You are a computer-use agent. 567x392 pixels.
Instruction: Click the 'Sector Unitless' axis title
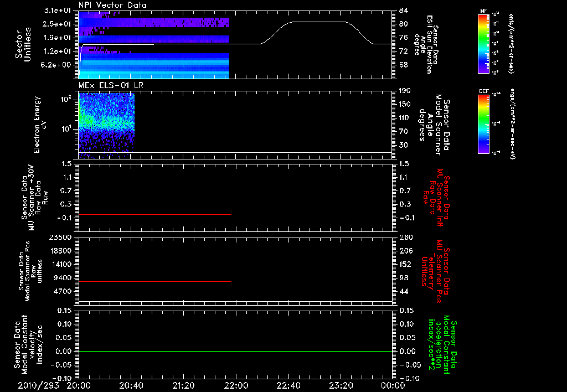click(x=23, y=44)
